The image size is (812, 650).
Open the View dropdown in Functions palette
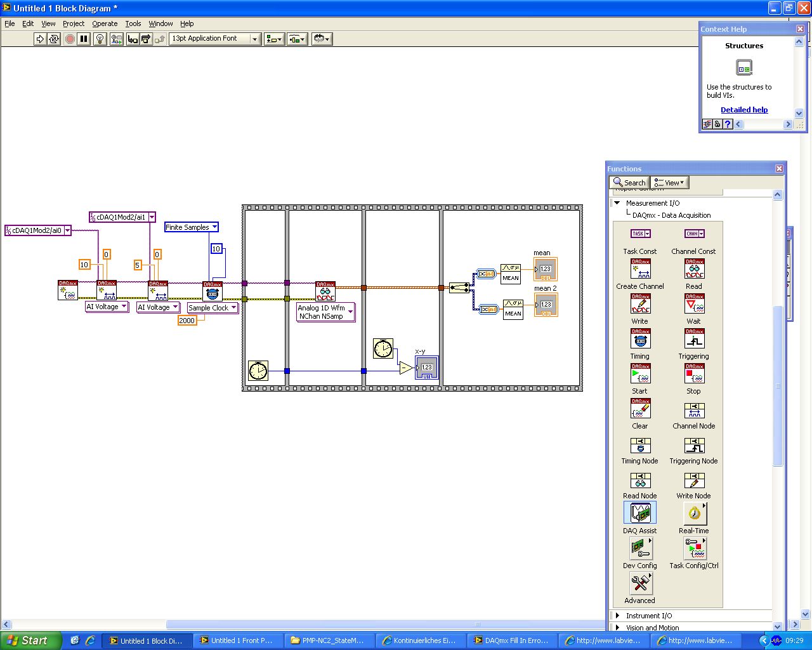[669, 183]
